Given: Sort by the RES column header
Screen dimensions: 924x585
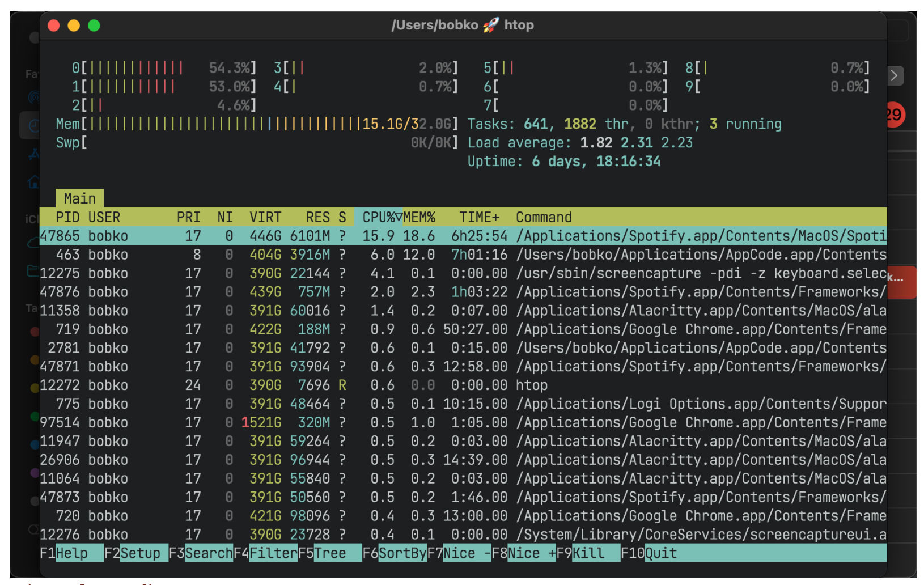Looking at the screenshot, I should [318, 218].
